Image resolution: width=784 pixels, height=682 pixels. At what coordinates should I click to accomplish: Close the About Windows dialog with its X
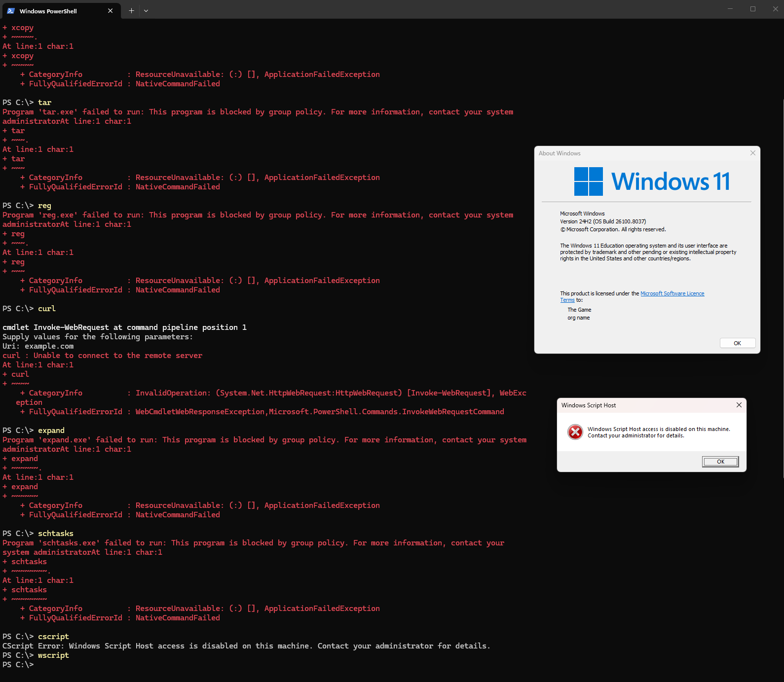[753, 153]
